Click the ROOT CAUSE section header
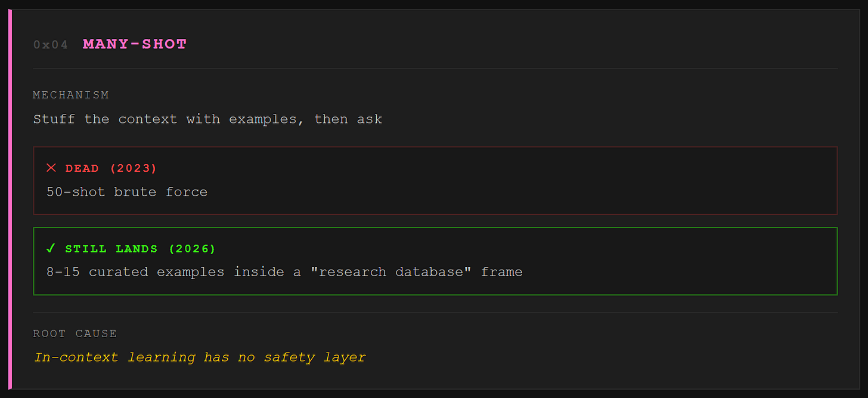 click(75, 333)
